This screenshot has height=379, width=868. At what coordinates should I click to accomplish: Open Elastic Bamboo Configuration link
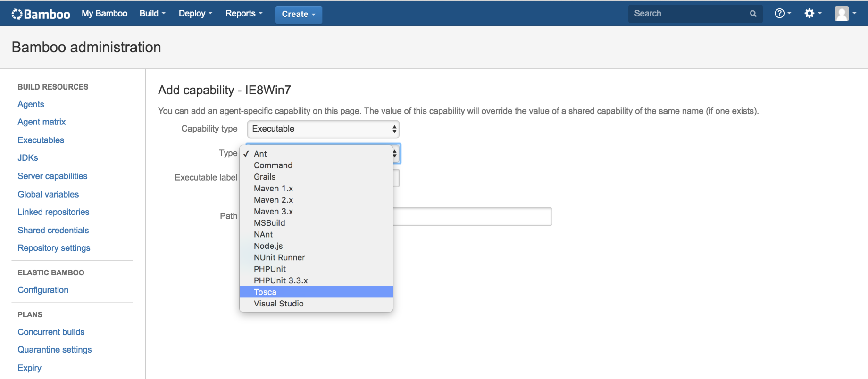[43, 290]
